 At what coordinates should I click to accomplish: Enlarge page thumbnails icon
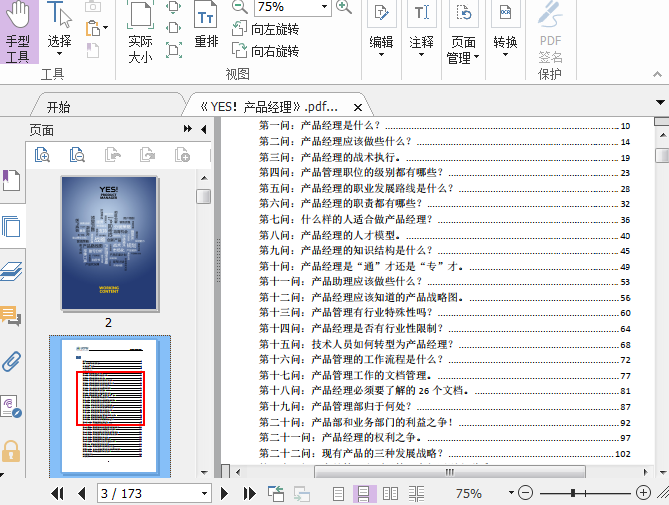(x=42, y=155)
